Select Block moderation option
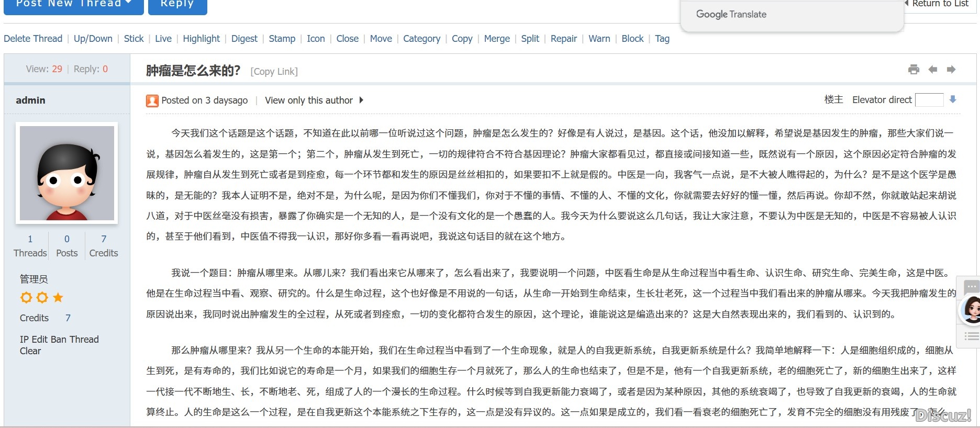This screenshot has width=980, height=428. coord(633,39)
